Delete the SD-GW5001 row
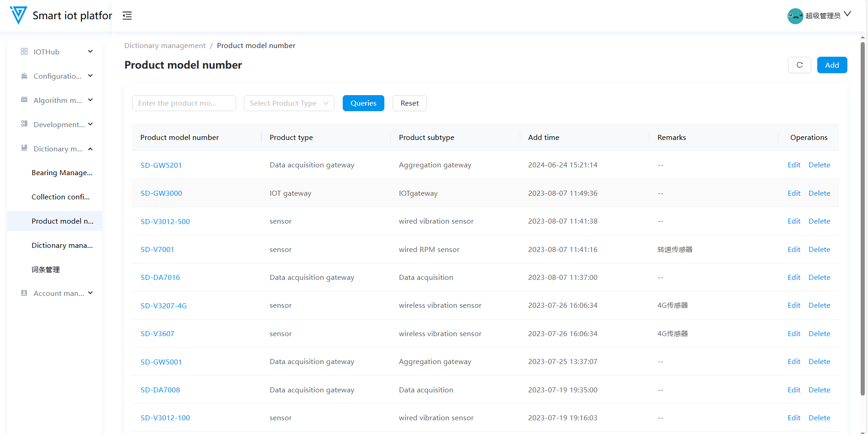 [x=819, y=362]
